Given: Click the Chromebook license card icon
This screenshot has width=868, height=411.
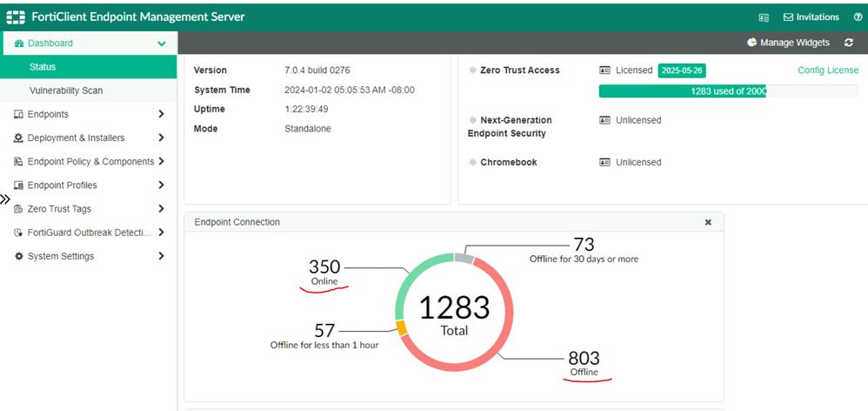Looking at the screenshot, I should [x=604, y=162].
